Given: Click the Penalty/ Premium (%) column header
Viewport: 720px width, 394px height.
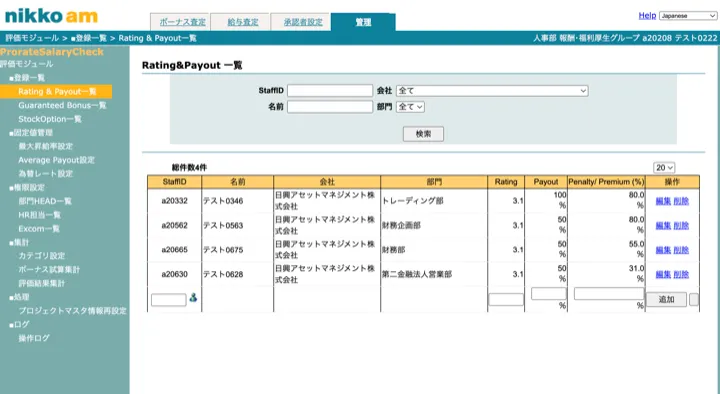Looking at the screenshot, I should pyautogui.click(x=606, y=182).
